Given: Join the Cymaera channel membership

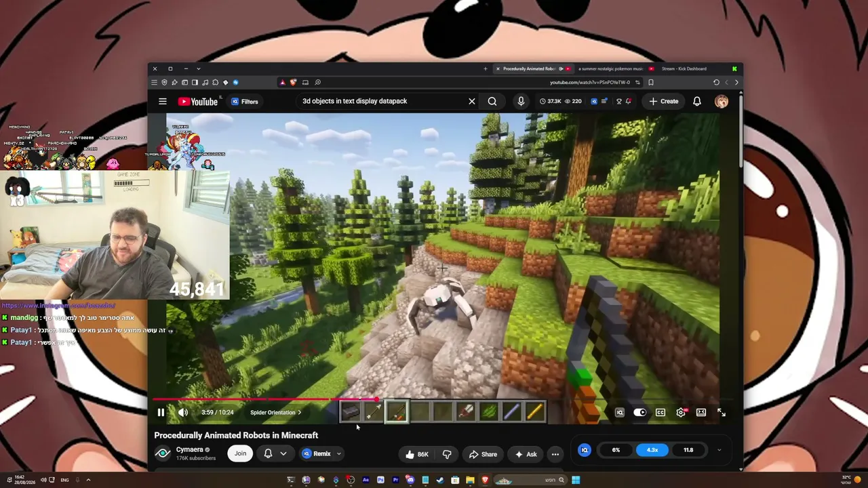Looking at the screenshot, I should coord(240,453).
